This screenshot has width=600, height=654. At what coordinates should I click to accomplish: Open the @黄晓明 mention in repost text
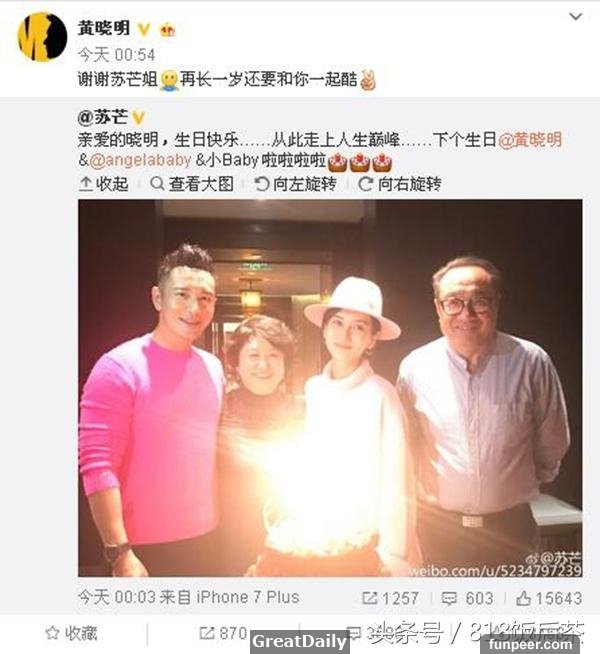click(x=530, y=140)
